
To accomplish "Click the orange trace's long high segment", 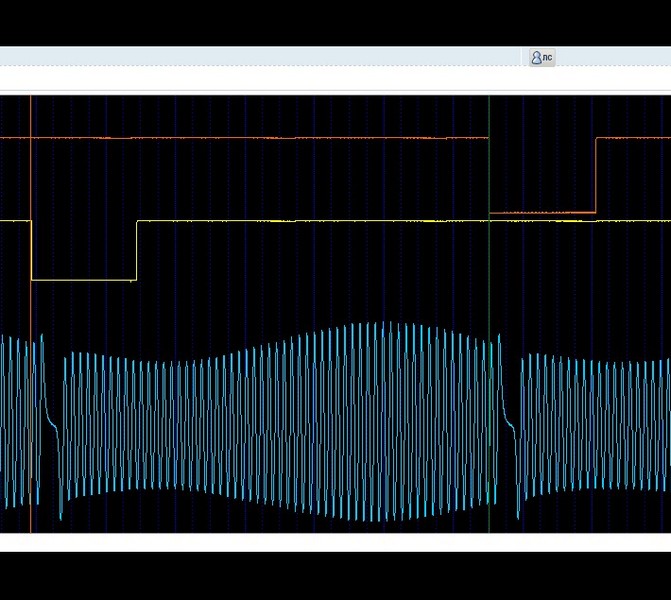I will [244, 138].
